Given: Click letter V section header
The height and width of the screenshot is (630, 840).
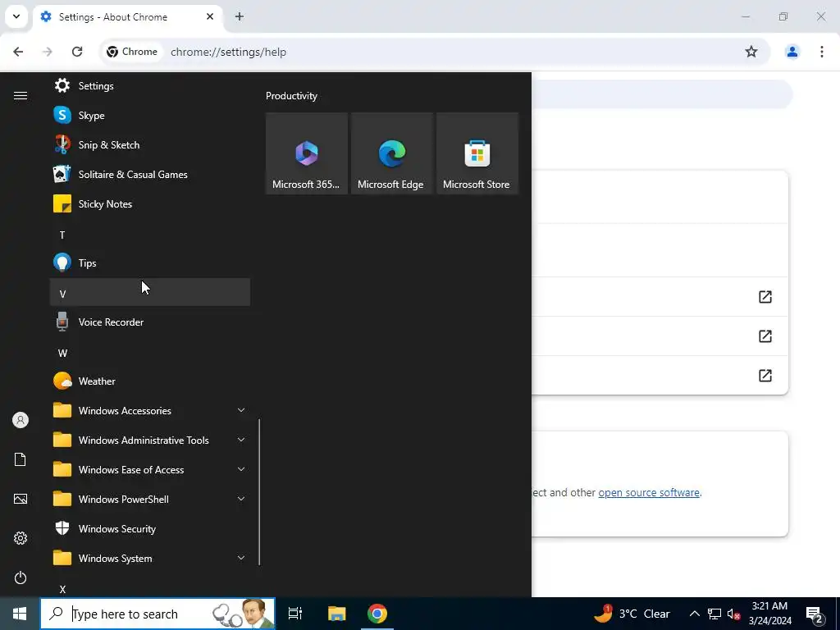Looking at the screenshot, I should (150, 293).
